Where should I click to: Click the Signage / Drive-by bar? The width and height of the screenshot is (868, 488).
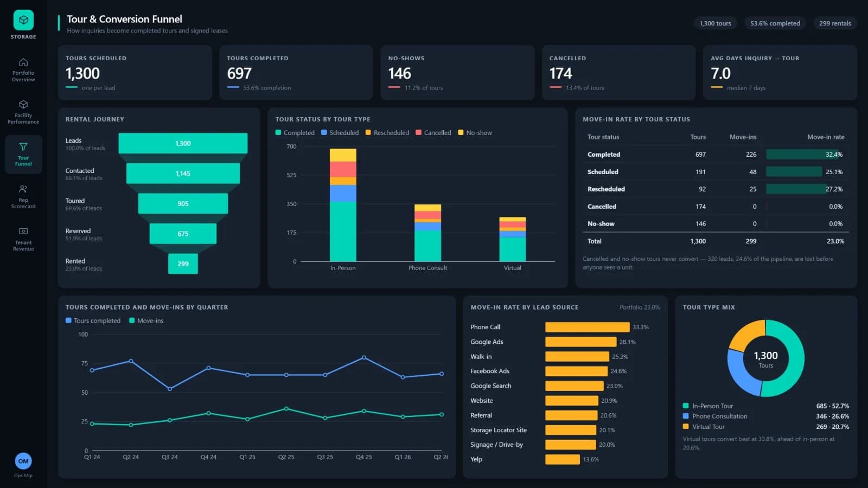click(x=571, y=445)
